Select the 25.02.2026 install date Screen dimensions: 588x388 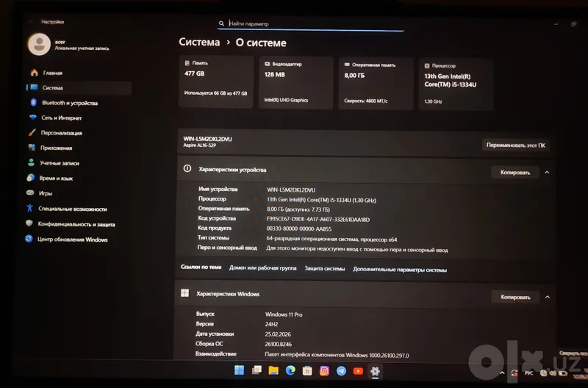pyautogui.click(x=278, y=334)
